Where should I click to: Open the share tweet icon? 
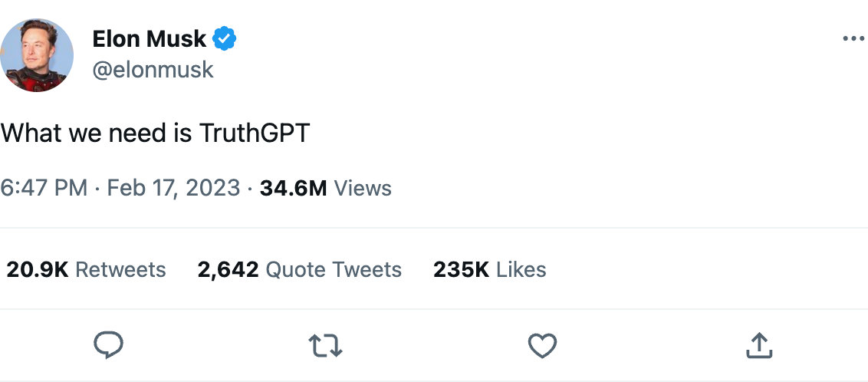coord(759,346)
